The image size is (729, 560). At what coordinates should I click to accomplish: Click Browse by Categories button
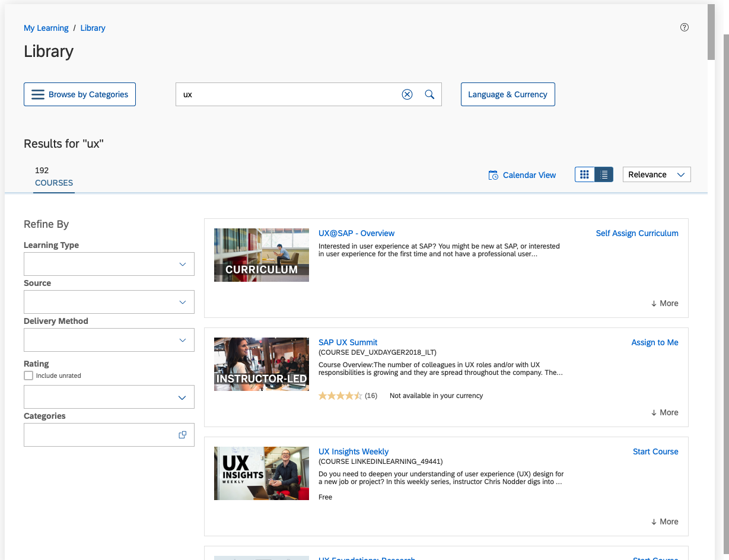(x=80, y=94)
